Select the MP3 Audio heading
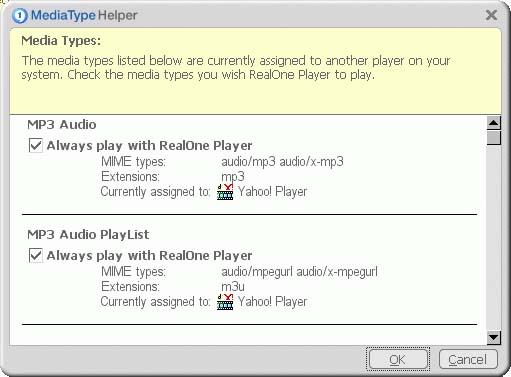 (62, 125)
